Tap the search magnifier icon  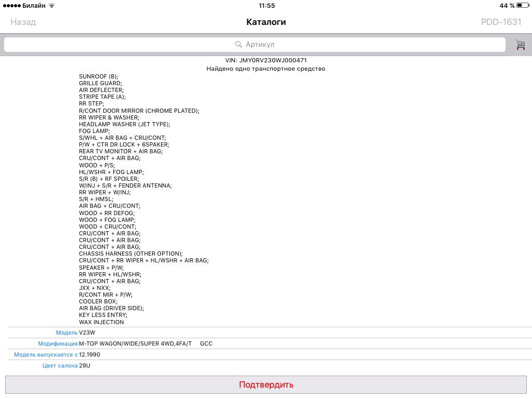point(238,45)
